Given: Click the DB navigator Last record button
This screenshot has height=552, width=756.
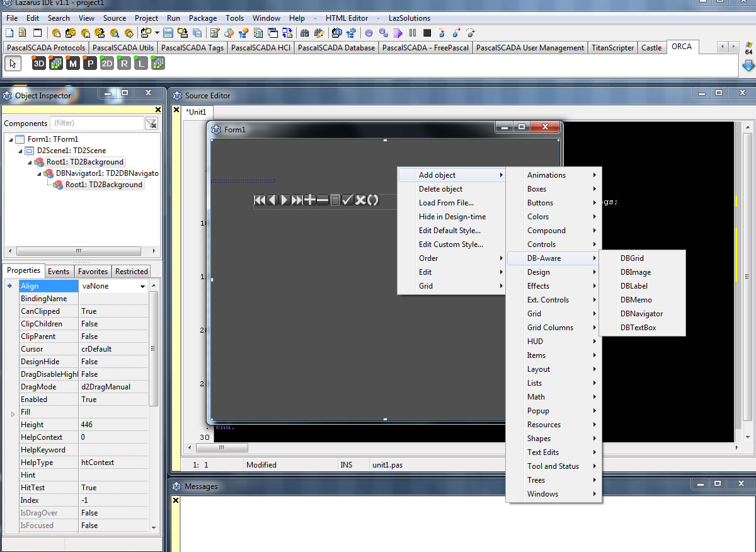Looking at the screenshot, I should 297,200.
